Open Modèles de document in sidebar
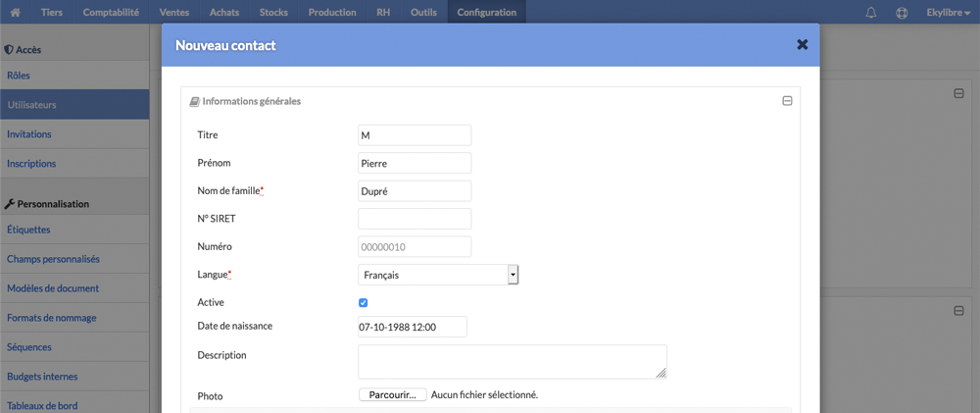The width and height of the screenshot is (980, 413). pyautogui.click(x=74, y=288)
